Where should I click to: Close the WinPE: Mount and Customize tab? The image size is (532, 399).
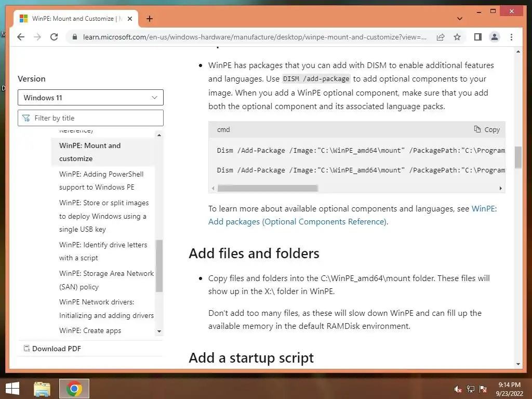(x=129, y=19)
